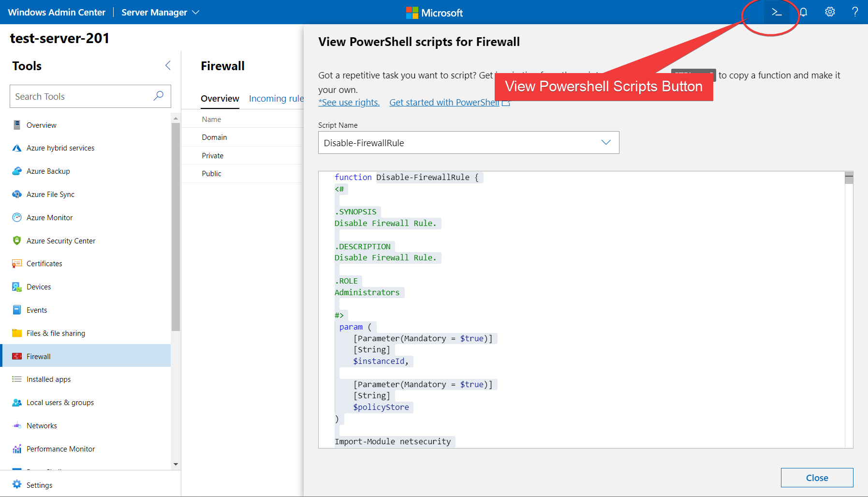
Task: Open the Networks tool icon
Action: (x=17, y=426)
